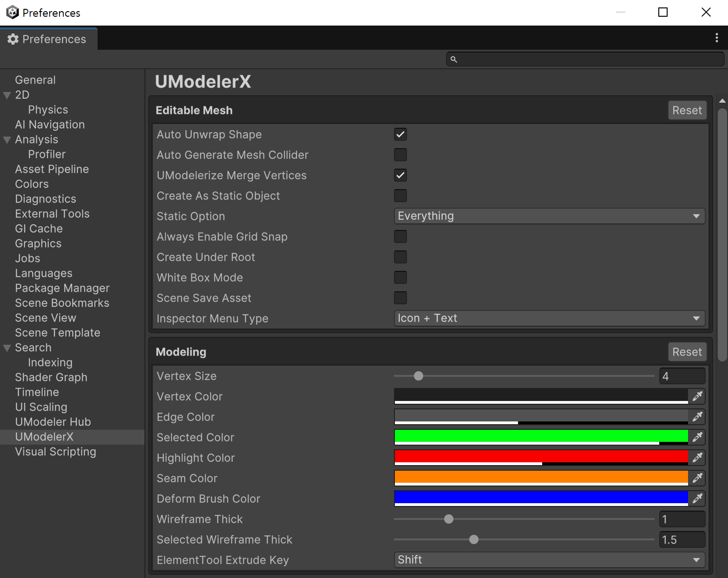The image size is (728, 578).
Task: Enable Auto Generate Mesh Collider
Action: [x=400, y=155]
